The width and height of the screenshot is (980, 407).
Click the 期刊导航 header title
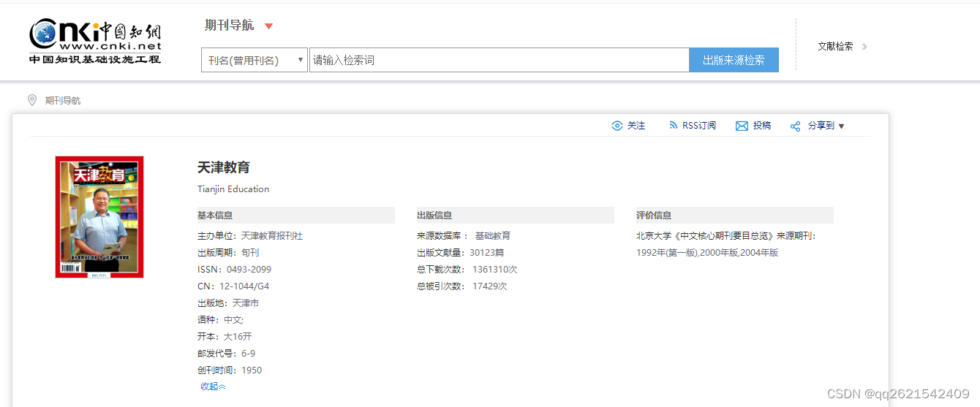(230, 26)
